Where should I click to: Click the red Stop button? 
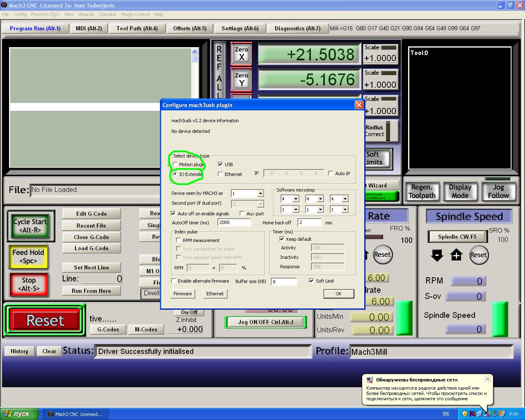coord(28,284)
